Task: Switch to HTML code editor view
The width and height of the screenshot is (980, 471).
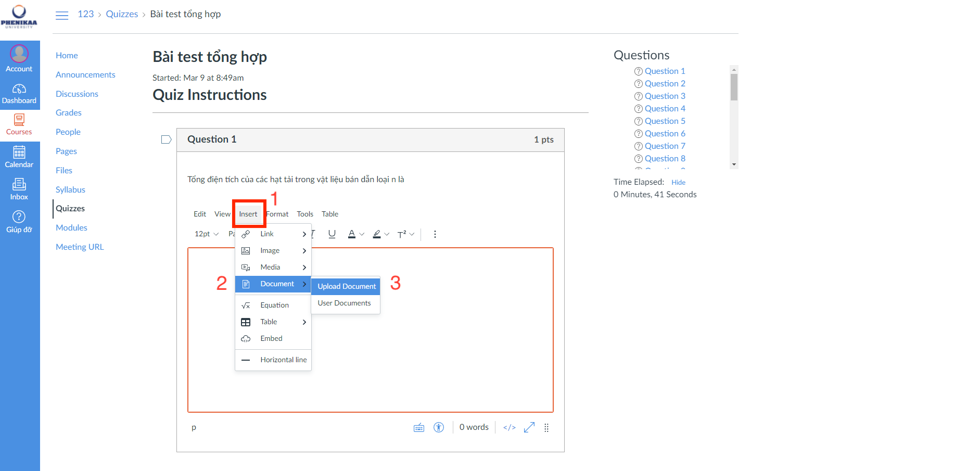Action: coord(509,427)
